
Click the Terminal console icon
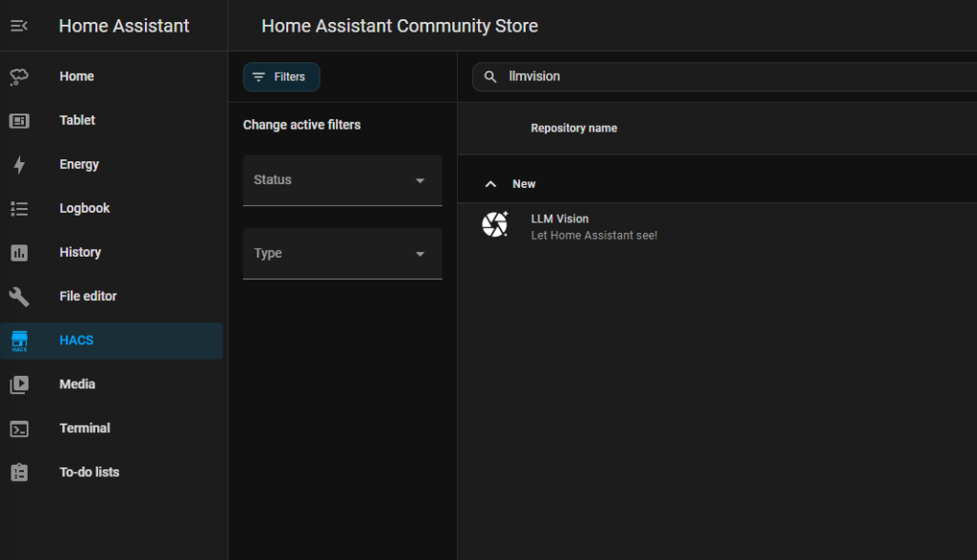point(19,428)
